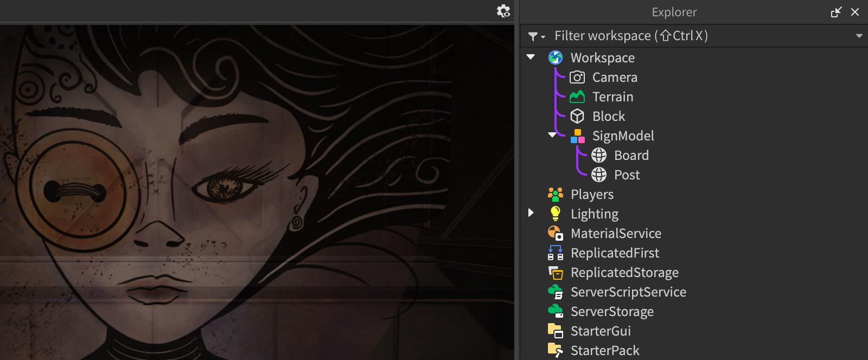Expand the Lighting tree node
Viewport: 868px width, 360px height.
click(531, 213)
